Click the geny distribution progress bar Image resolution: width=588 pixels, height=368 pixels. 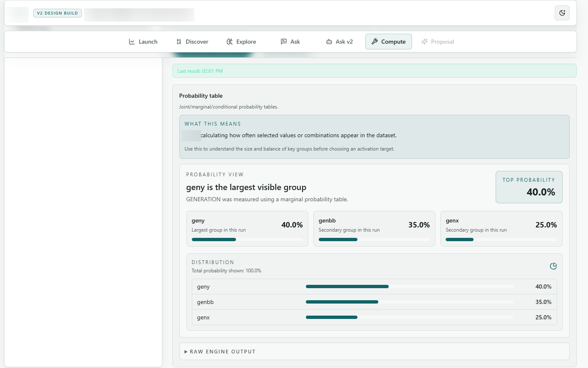409,286
